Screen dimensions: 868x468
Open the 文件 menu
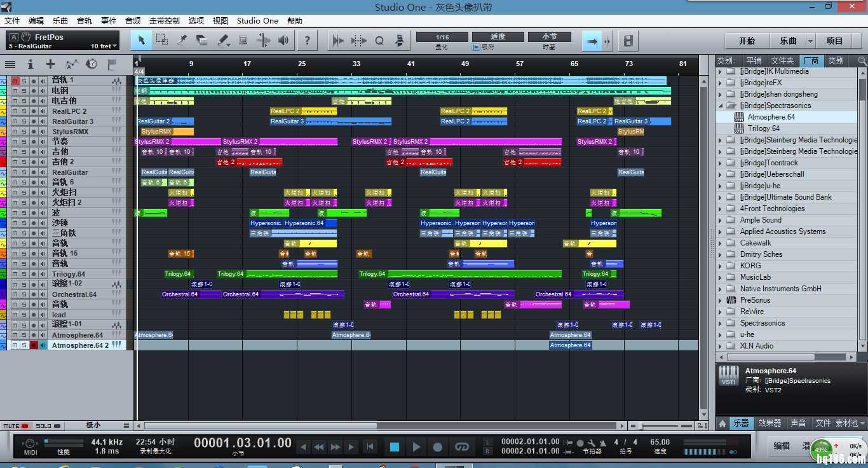12,21
